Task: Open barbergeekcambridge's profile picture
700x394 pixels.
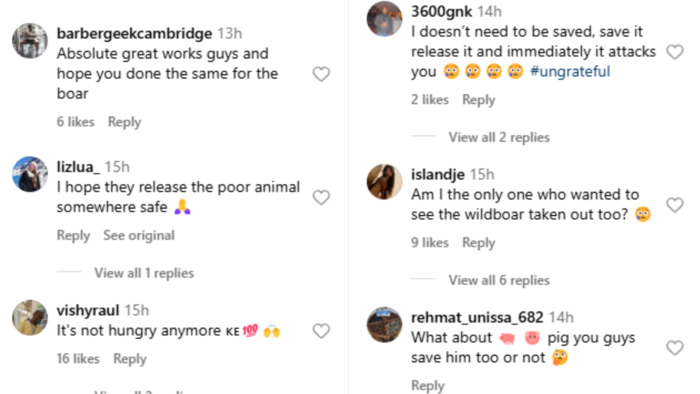Action: [x=30, y=41]
